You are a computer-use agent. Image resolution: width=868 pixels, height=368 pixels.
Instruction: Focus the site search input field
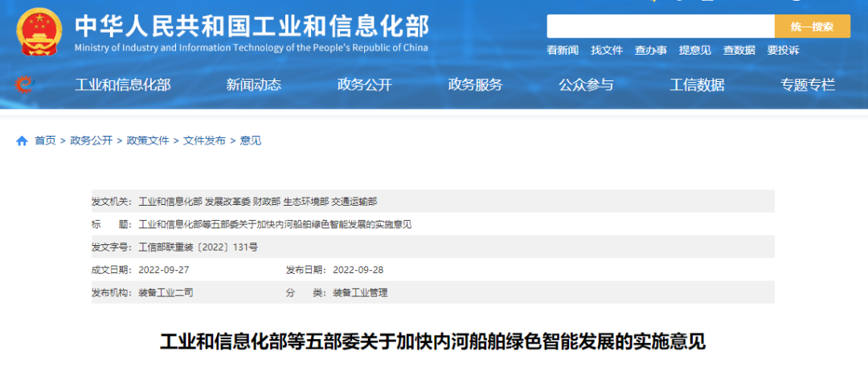(x=661, y=27)
